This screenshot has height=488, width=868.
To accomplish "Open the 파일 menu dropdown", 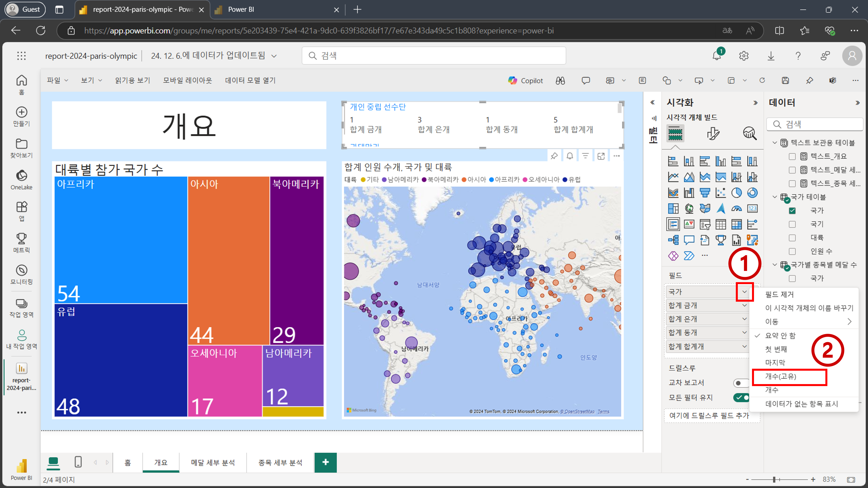I will 57,80.
